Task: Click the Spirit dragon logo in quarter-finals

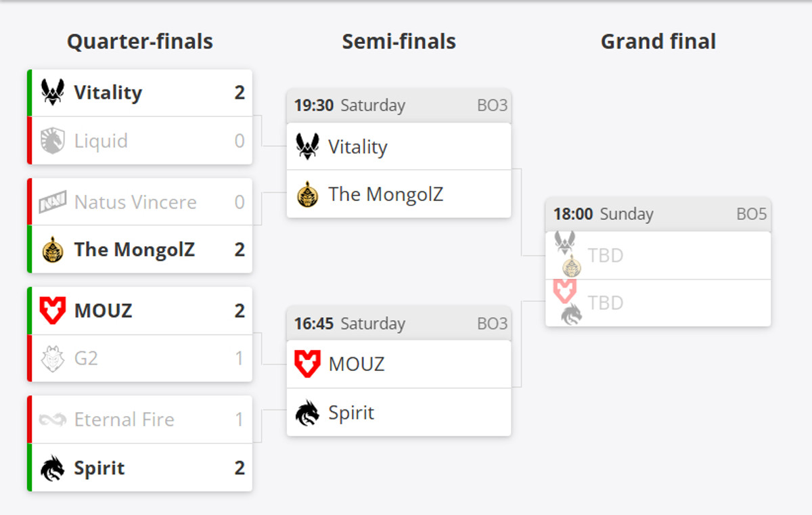Action: tap(53, 468)
